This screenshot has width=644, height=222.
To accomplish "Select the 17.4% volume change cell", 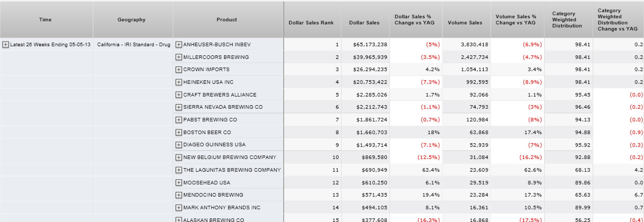I will coord(517,132).
